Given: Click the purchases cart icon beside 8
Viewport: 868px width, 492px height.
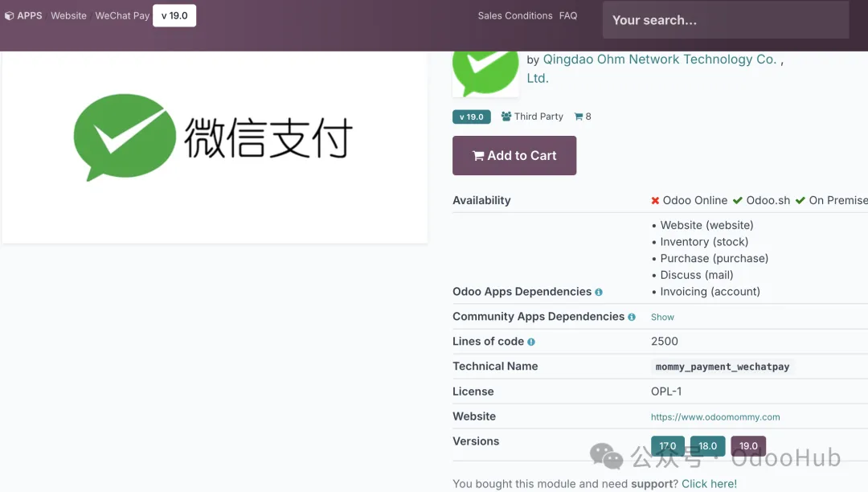Looking at the screenshot, I should (579, 117).
